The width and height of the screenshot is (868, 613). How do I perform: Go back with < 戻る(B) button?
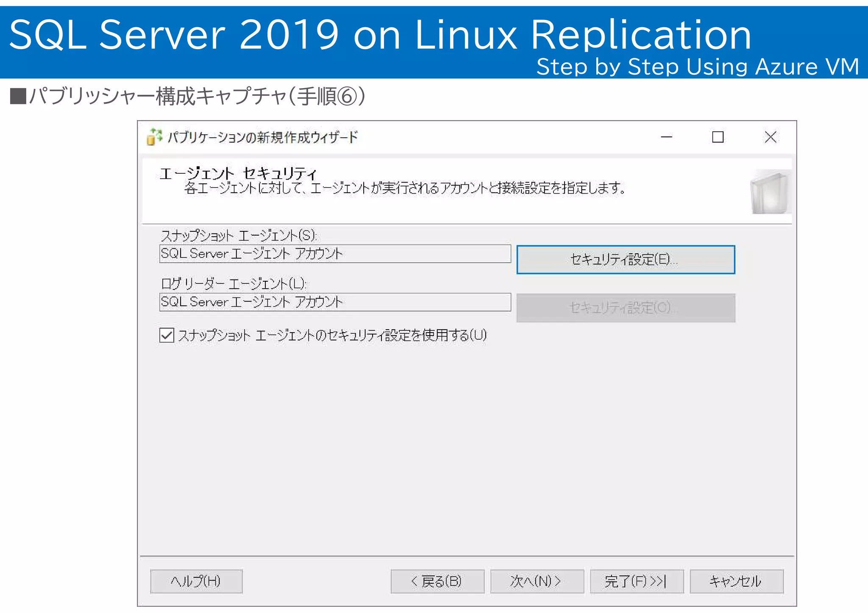[x=437, y=581]
